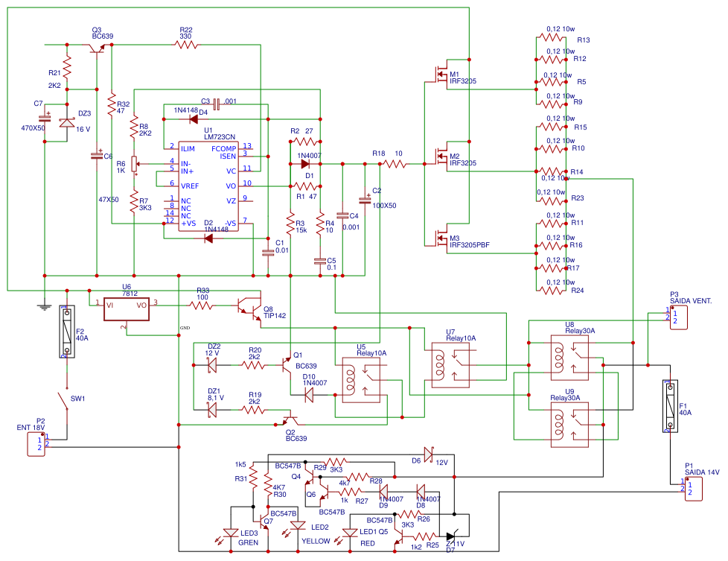Select the SW1 switch symbol
This screenshot has height=561, width=728.
pyautogui.click(x=64, y=402)
